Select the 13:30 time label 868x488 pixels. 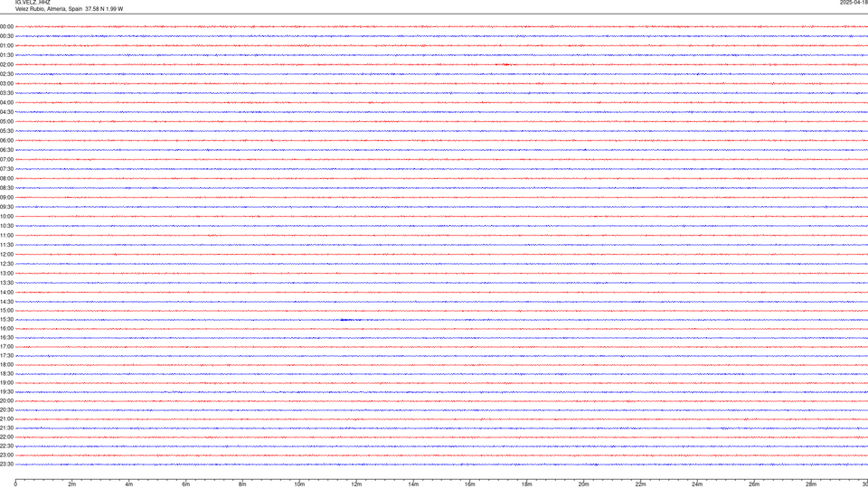pyautogui.click(x=6, y=283)
